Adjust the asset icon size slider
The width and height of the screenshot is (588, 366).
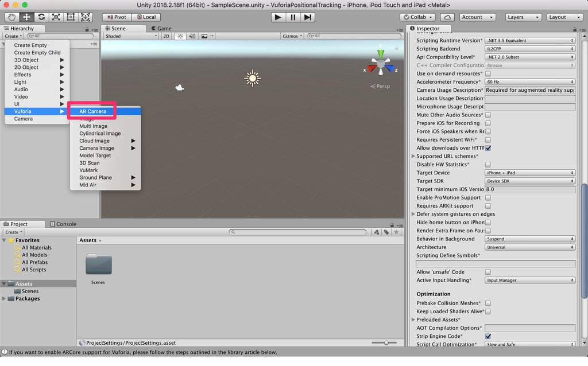click(x=385, y=343)
